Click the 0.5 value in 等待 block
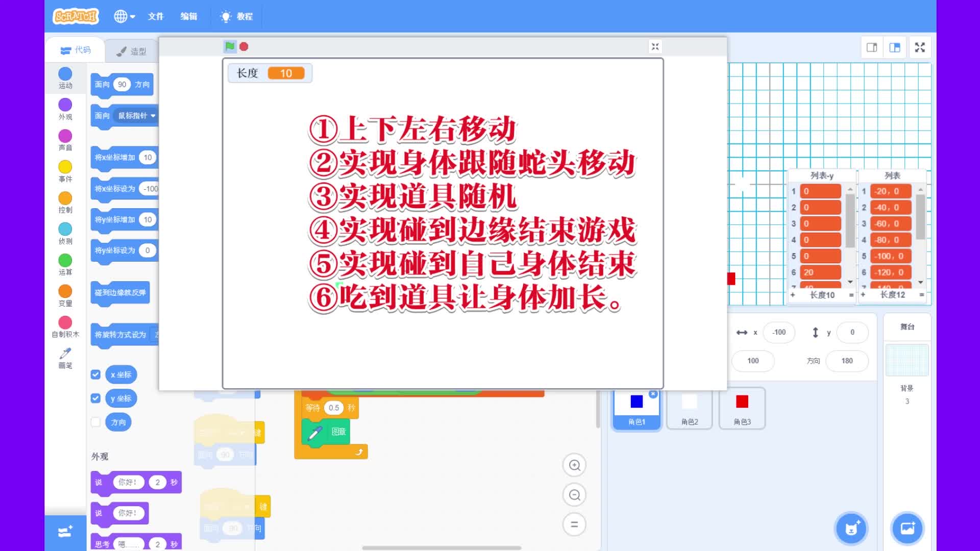Screen dimensions: 980x551 (x=334, y=408)
